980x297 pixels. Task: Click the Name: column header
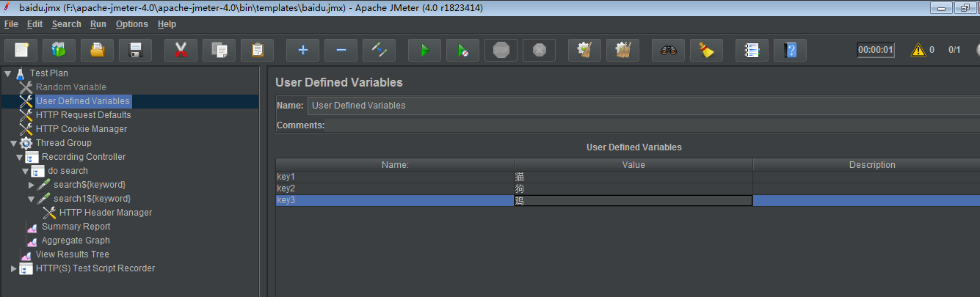pyautogui.click(x=395, y=165)
